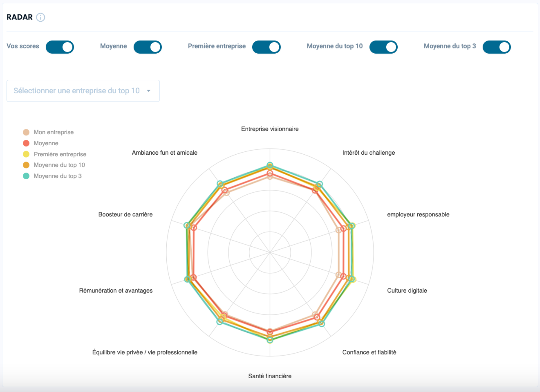Image resolution: width=540 pixels, height=392 pixels.
Task: Click the Mon entreprise legend label
Action: pos(54,132)
